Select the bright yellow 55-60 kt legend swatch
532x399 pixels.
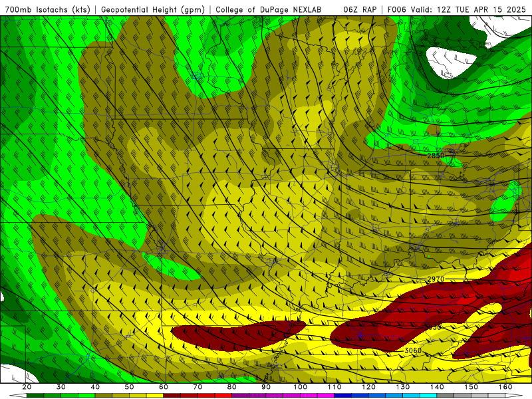click(x=155, y=396)
